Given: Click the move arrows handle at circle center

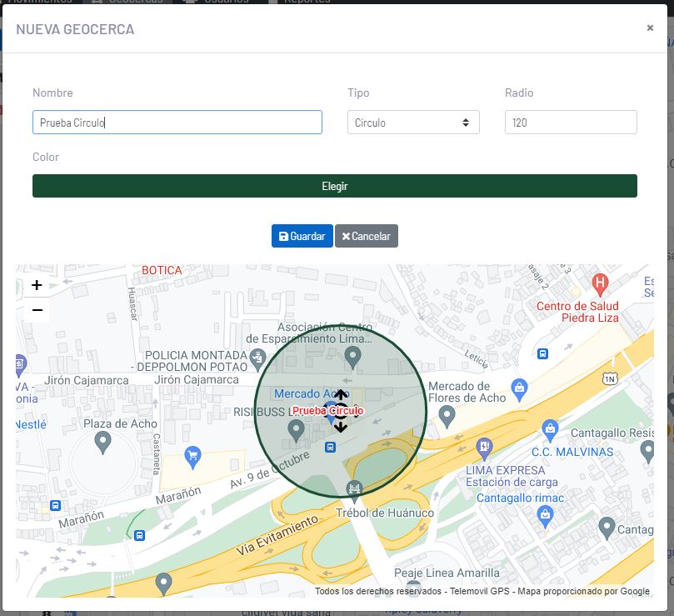Looking at the screenshot, I should (x=341, y=411).
